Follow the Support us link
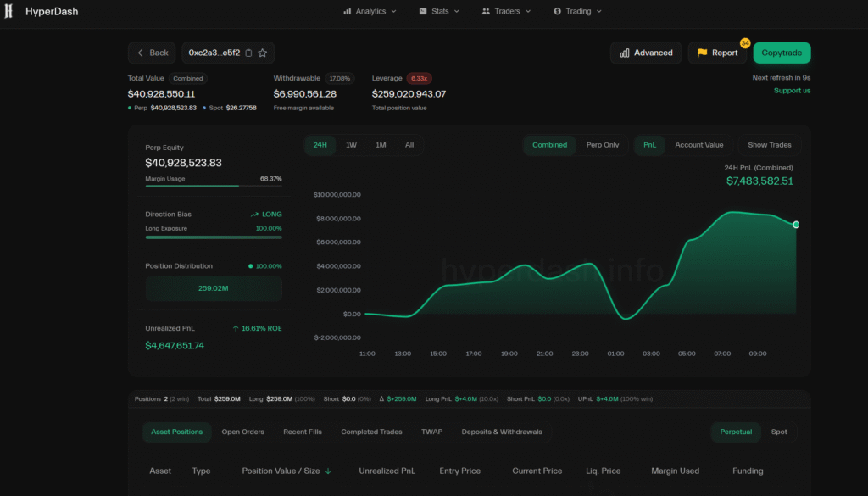This screenshot has width=868, height=496. (792, 91)
